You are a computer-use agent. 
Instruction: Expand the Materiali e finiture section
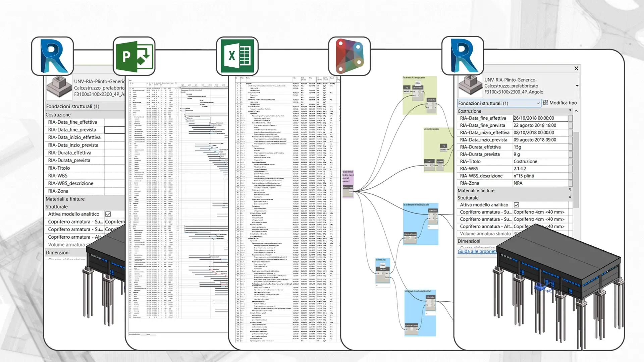point(570,190)
